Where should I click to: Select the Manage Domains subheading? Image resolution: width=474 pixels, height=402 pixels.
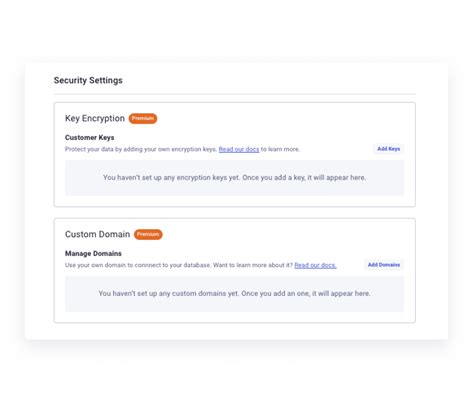93,254
